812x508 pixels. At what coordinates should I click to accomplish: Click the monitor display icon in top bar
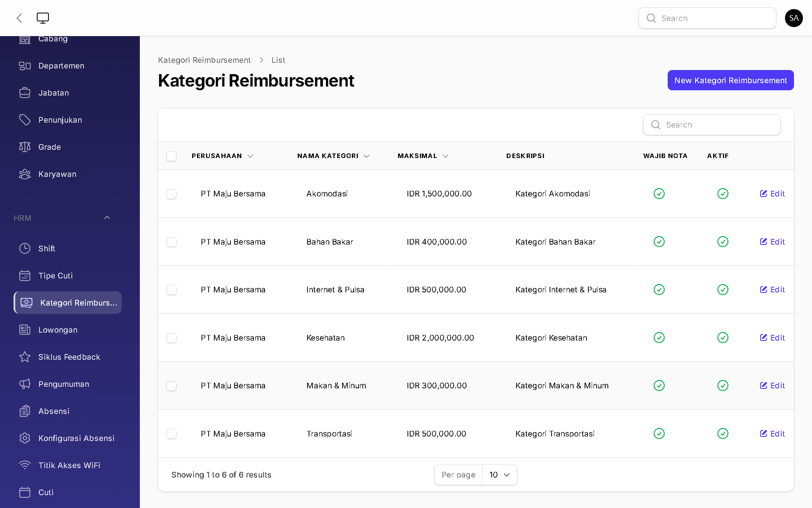point(43,18)
